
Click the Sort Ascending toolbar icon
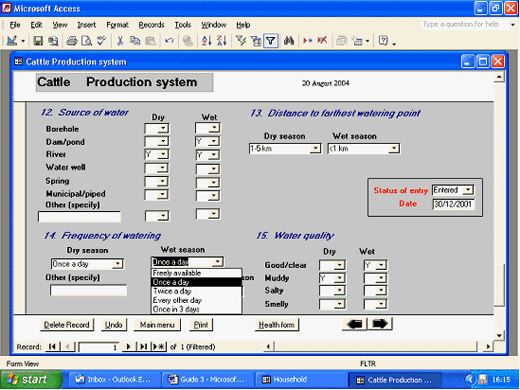point(207,41)
